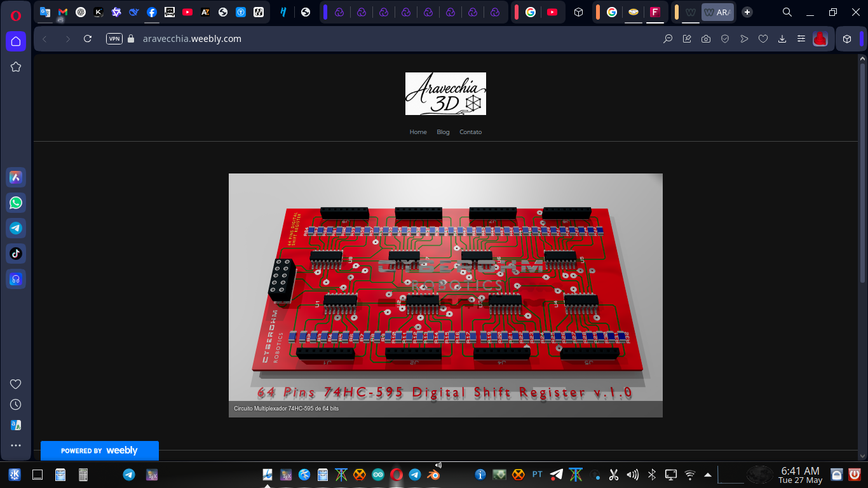Open the Arduino IDE taskbar icon

378,475
